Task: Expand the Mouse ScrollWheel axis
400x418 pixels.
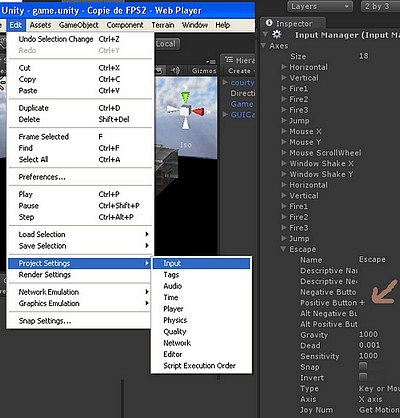Action: (x=284, y=153)
